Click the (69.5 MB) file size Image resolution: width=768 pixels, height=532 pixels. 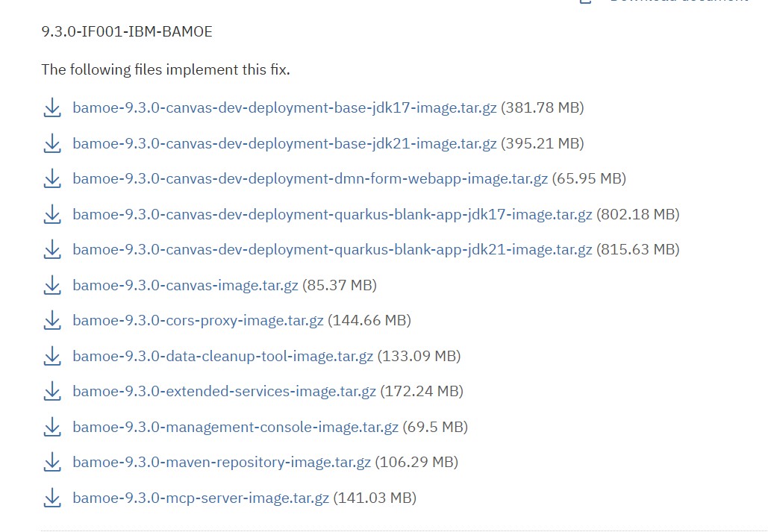(x=435, y=427)
